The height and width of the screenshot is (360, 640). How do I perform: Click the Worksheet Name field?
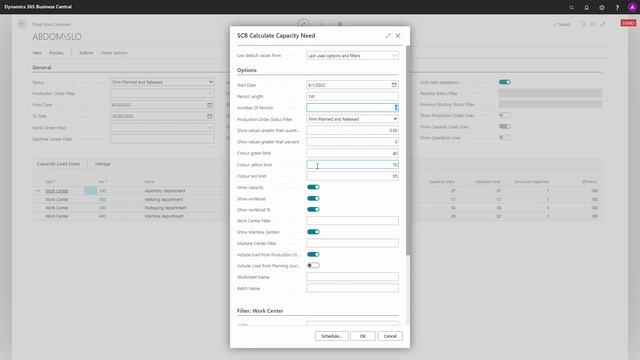[x=352, y=277]
